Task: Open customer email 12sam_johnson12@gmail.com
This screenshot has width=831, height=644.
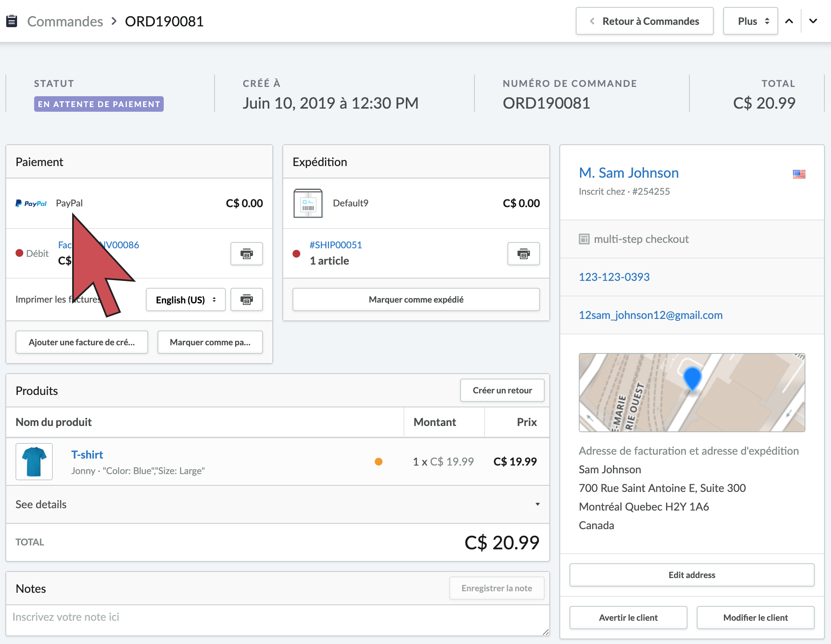Action: (651, 315)
